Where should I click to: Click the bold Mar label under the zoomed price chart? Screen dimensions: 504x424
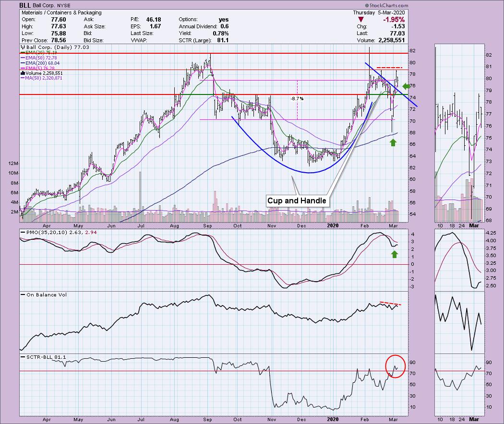click(x=474, y=225)
